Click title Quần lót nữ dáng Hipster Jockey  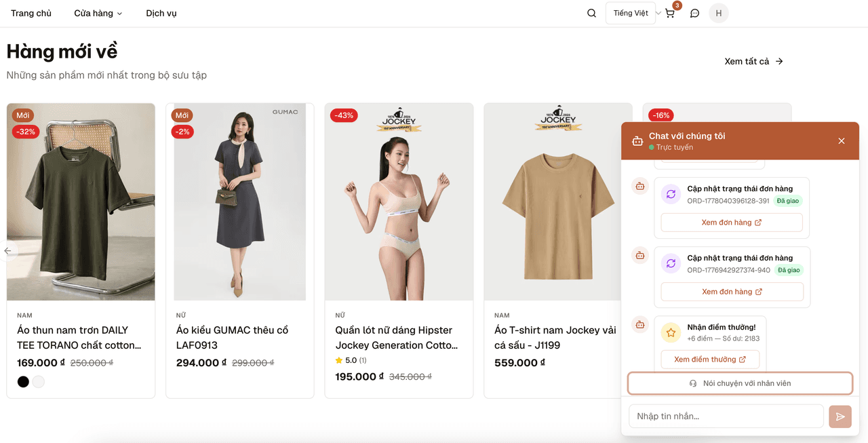tap(397, 338)
